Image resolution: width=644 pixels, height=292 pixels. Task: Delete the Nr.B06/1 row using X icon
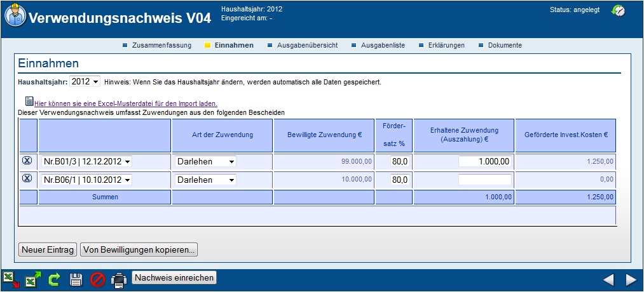(x=27, y=178)
